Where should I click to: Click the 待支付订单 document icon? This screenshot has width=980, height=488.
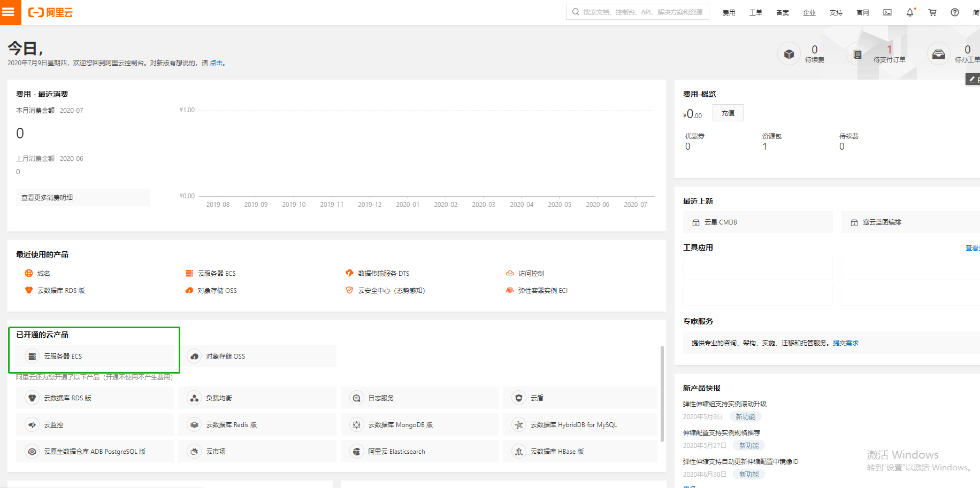click(857, 54)
